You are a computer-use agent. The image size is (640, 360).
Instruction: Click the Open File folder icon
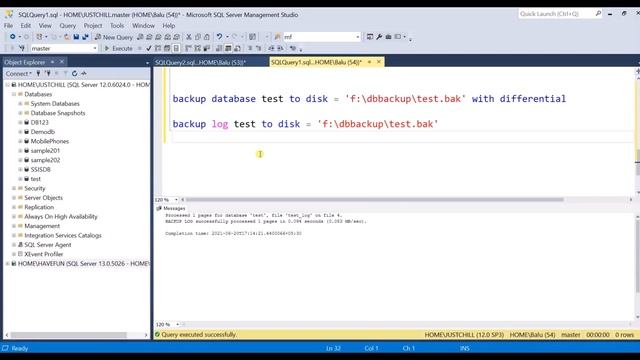[67, 37]
